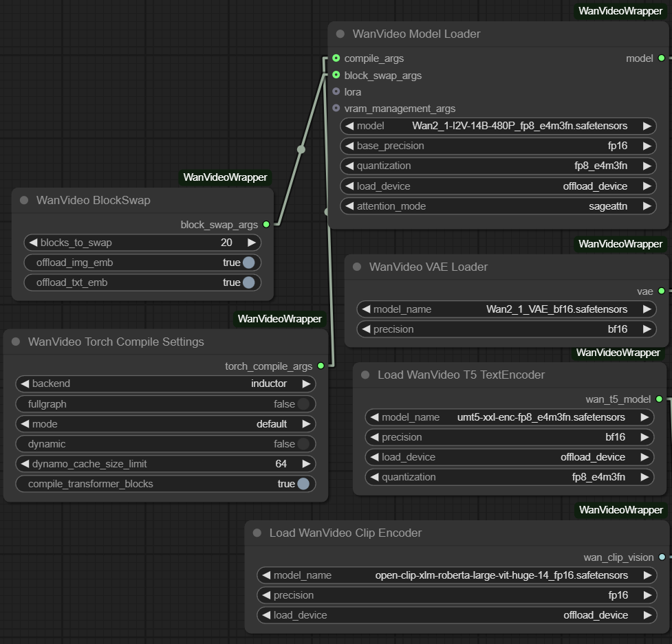
Task: Select previous compile mode with left arrow
Action: tap(25, 424)
